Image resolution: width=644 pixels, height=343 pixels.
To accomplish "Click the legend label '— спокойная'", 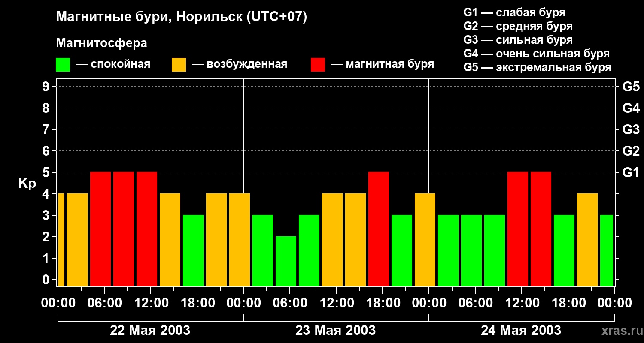I will point(113,64).
